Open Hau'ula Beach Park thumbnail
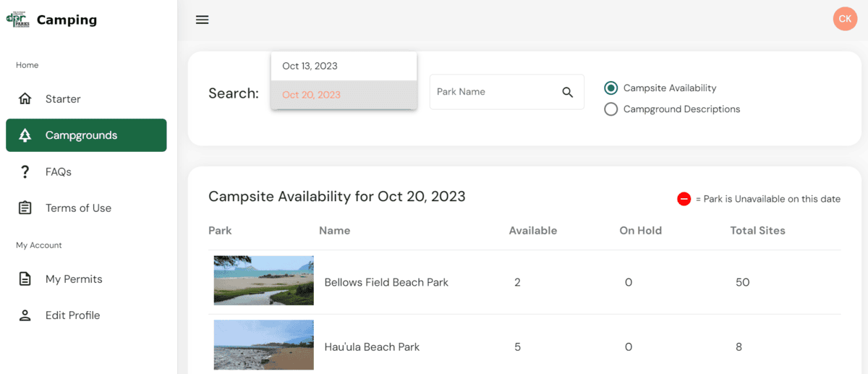Viewport: 868px width, 374px height. click(264, 345)
